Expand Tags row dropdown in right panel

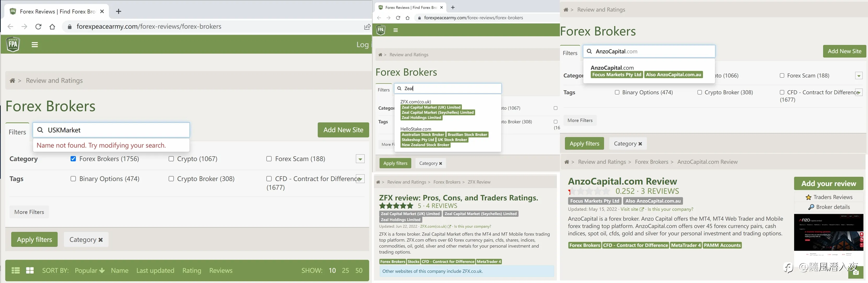coord(859,92)
